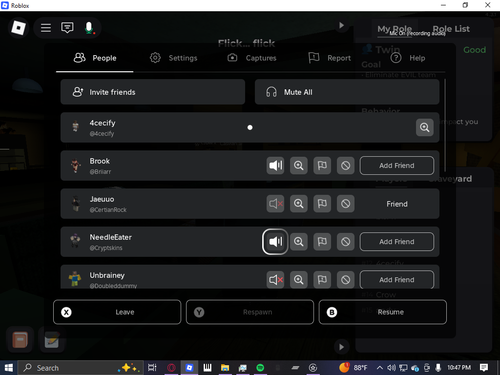500x375 pixels.
Task: Mute Brook's voice chat
Action: pyautogui.click(x=275, y=165)
